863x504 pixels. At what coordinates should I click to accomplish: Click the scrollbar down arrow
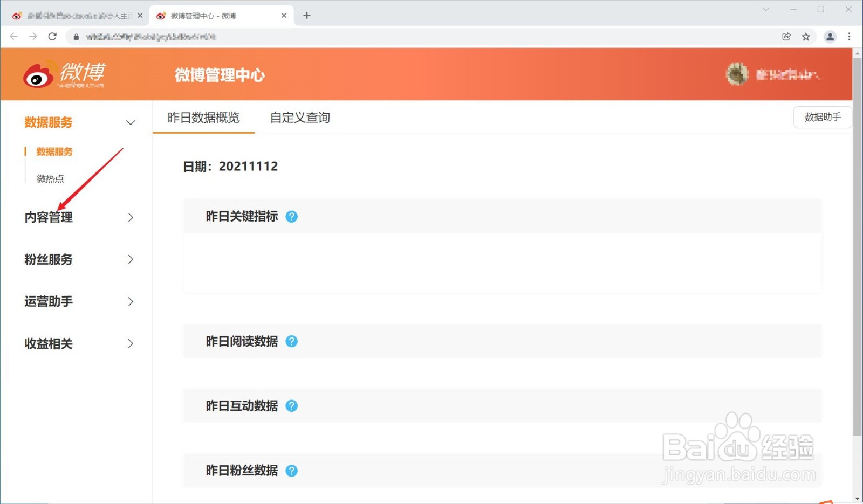pyautogui.click(x=858, y=499)
